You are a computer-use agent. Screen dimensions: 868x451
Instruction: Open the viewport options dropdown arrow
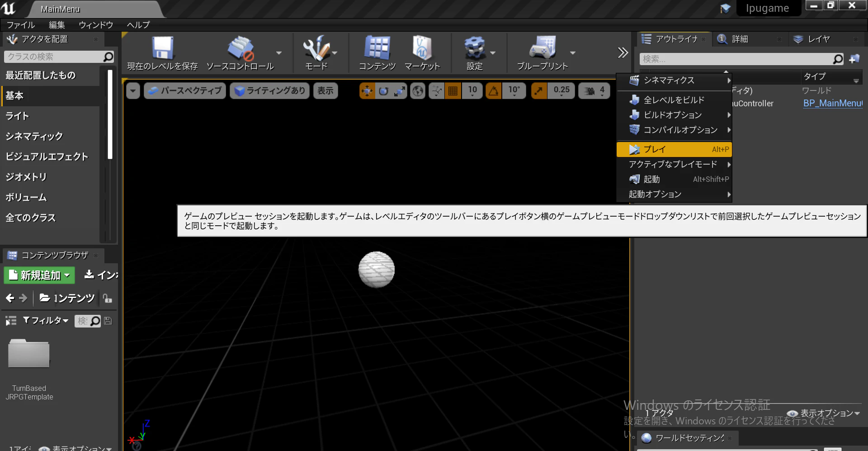[x=133, y=91]
